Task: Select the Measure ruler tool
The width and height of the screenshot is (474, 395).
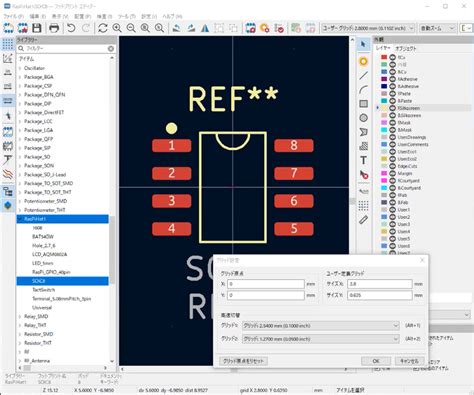Action: point(363,220)
